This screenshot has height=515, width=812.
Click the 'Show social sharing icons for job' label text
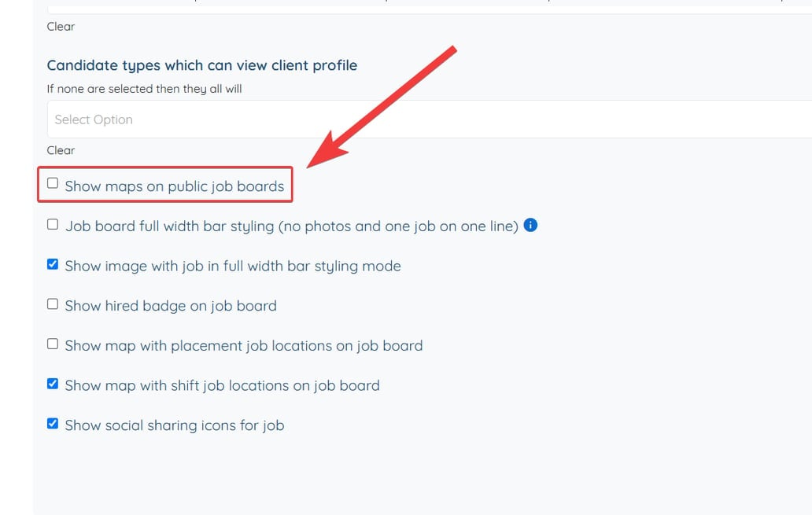[x=174, y=425]
